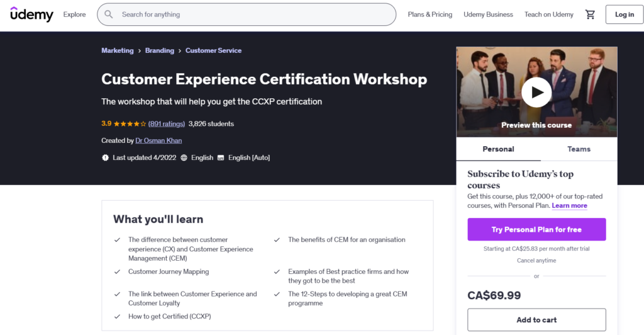The width and height of the screenshot is (644, 335).
Task: Click the course title heading
Action: (264, 79)
